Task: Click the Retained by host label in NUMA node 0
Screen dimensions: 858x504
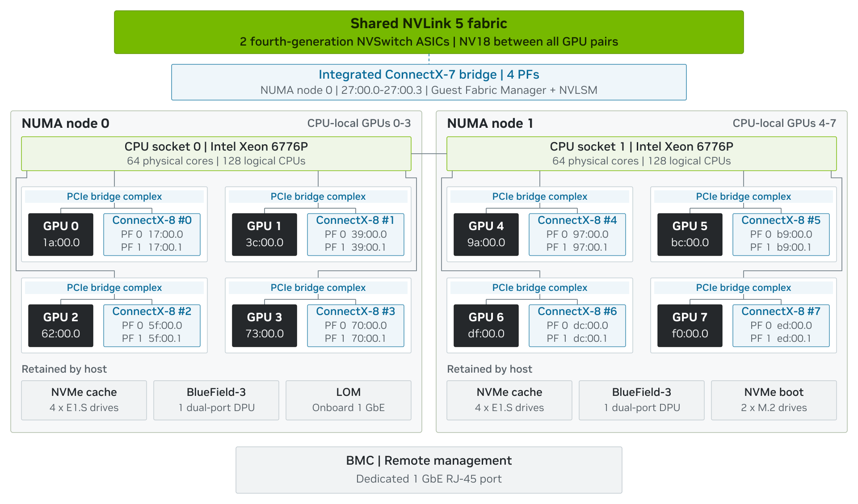Action: click(64, 369)
